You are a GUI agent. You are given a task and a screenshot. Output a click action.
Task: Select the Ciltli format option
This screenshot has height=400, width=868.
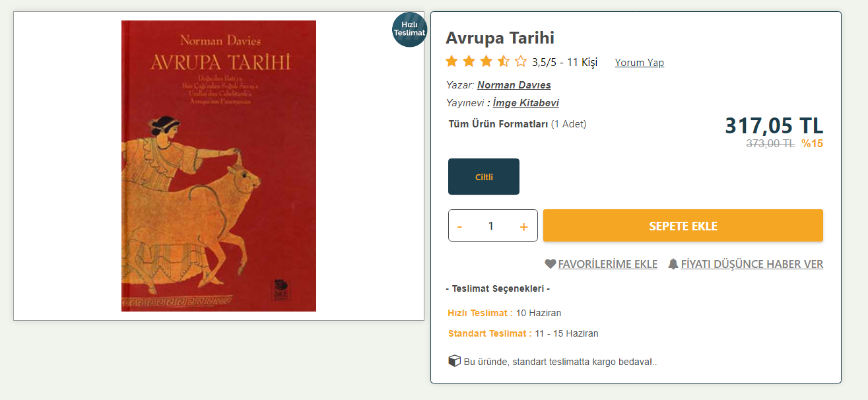484,177
